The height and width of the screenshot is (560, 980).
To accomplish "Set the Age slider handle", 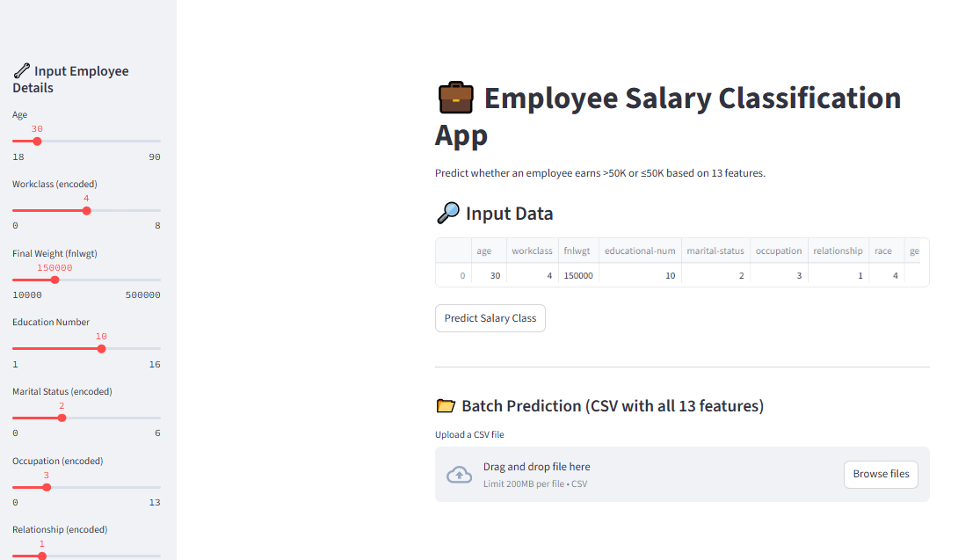I will [x=36, y=141].
